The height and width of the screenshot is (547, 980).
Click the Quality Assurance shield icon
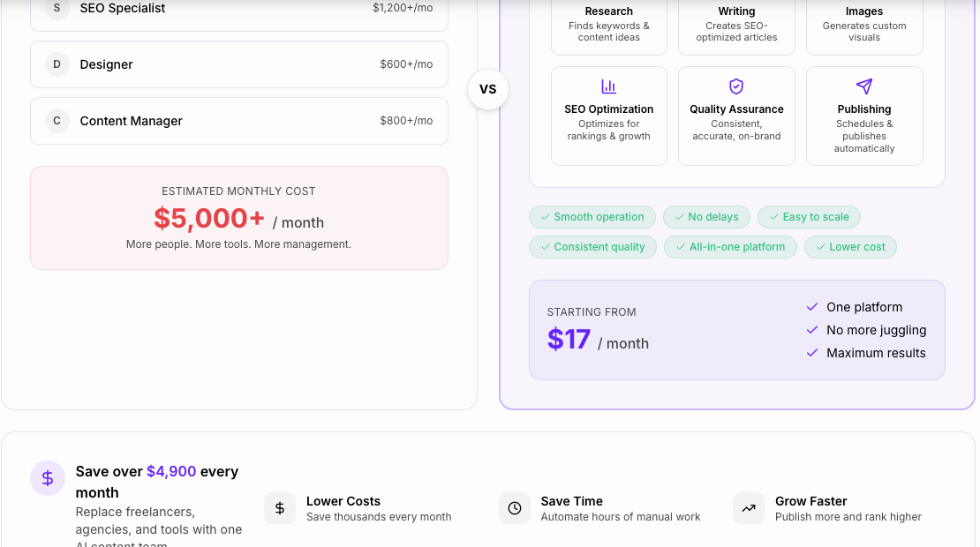[x=736, y=86]
